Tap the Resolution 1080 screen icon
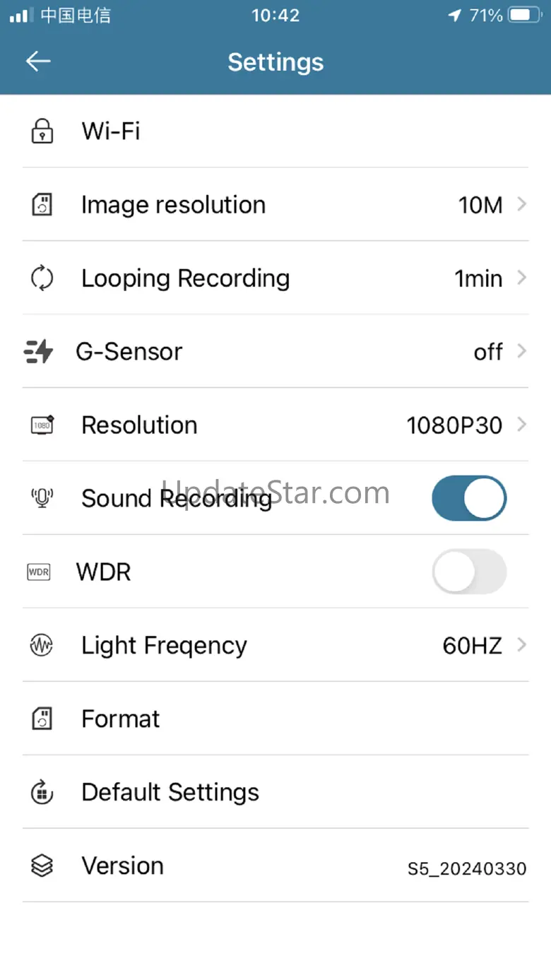The image size is (551, 980). click(42, 425)
